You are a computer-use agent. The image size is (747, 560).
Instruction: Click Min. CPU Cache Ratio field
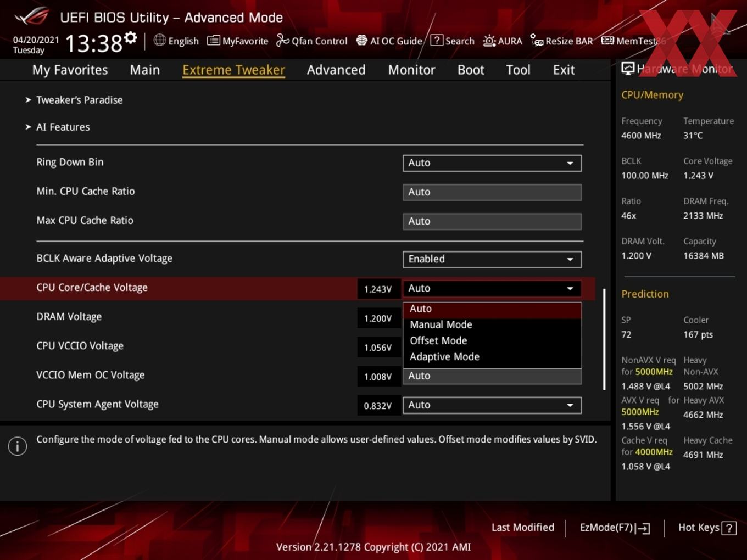(492, 192)
